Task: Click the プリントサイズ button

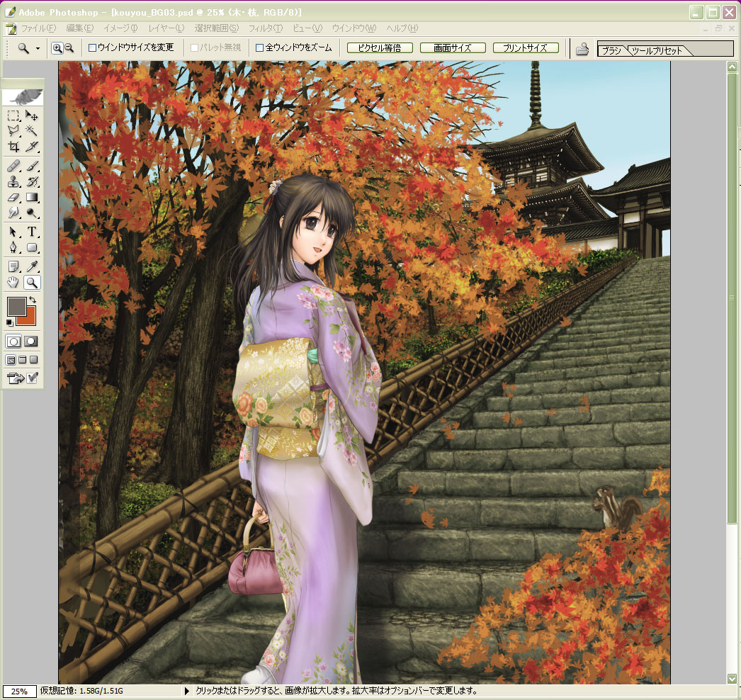Action: [x=526, y=47]
